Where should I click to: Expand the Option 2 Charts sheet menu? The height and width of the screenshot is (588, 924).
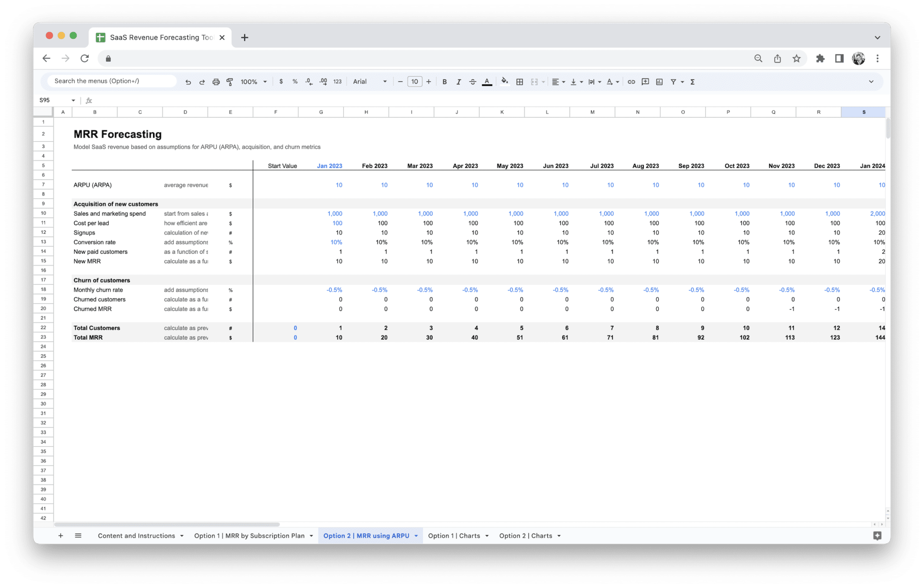(x=559, y=536)
